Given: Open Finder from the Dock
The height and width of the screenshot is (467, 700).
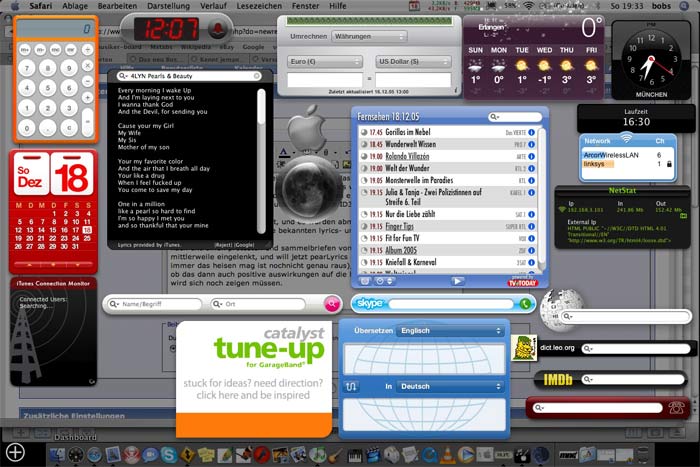Looking at the screenshot, I should point(58,454).
